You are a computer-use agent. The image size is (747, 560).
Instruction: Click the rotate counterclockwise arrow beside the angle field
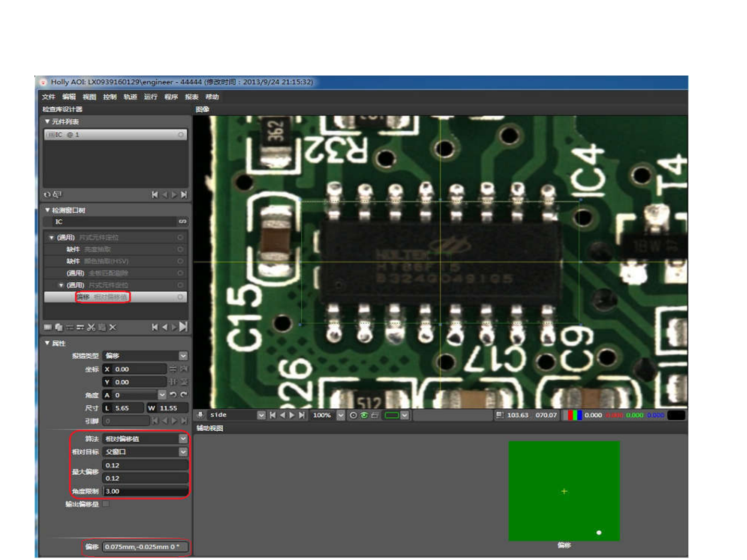click(173, 395)
